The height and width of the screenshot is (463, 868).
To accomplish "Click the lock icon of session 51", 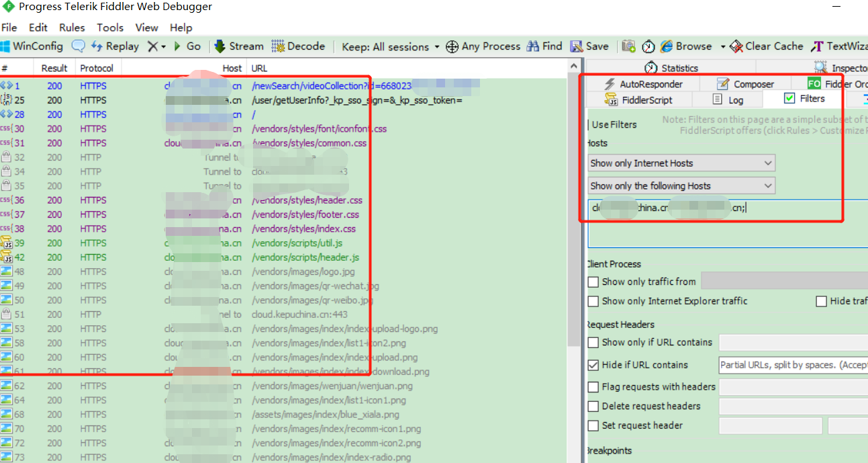I will pyautogui.click(x=7, y=314).
